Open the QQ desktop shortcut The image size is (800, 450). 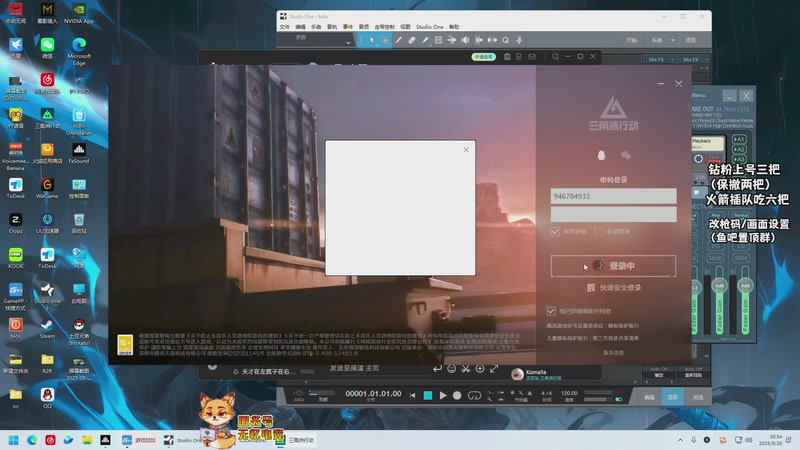[47, 399]
